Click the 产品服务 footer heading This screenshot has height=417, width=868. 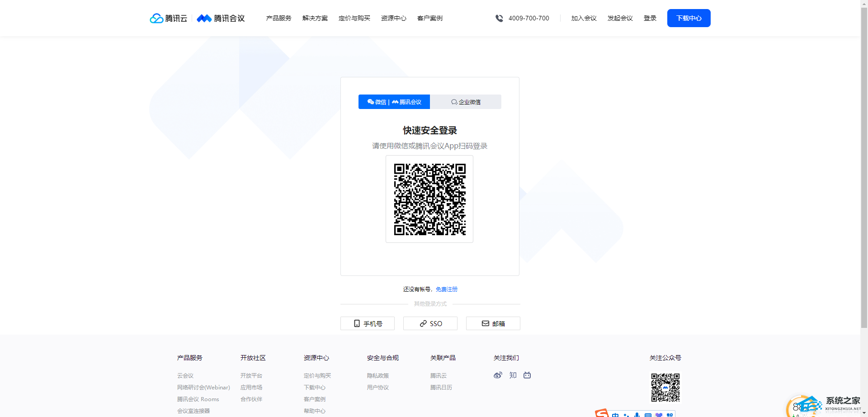click(x=190, y=358)
